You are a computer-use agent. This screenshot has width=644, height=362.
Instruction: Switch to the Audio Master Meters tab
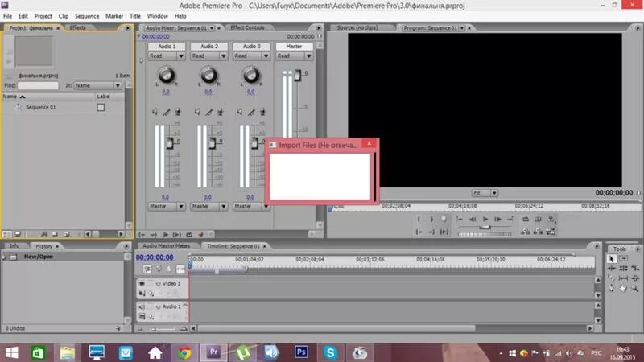pos(167,245)
